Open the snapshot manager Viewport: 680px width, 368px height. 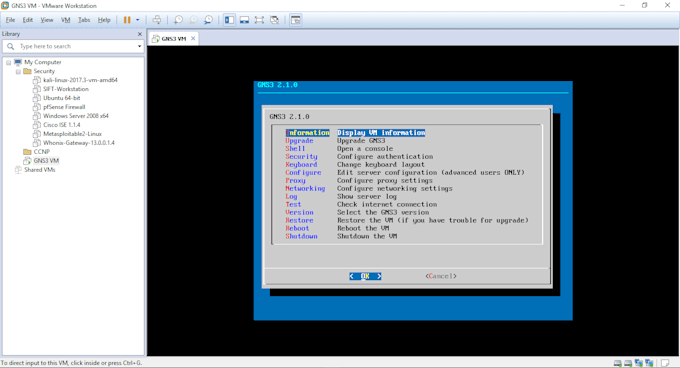(x=209, y=20)
